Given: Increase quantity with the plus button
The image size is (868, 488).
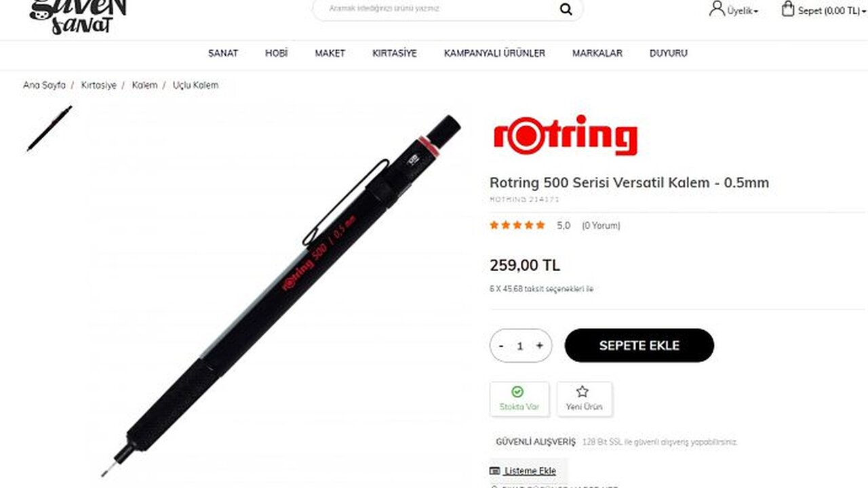Looking at the screenshot, I should pyautogui.click(x=540, y=346).
